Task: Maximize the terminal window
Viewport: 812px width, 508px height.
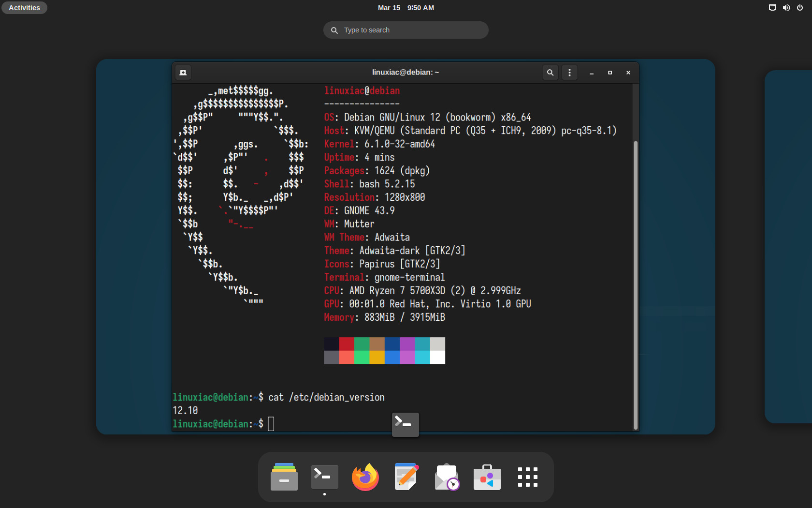Action: (610, 73)
